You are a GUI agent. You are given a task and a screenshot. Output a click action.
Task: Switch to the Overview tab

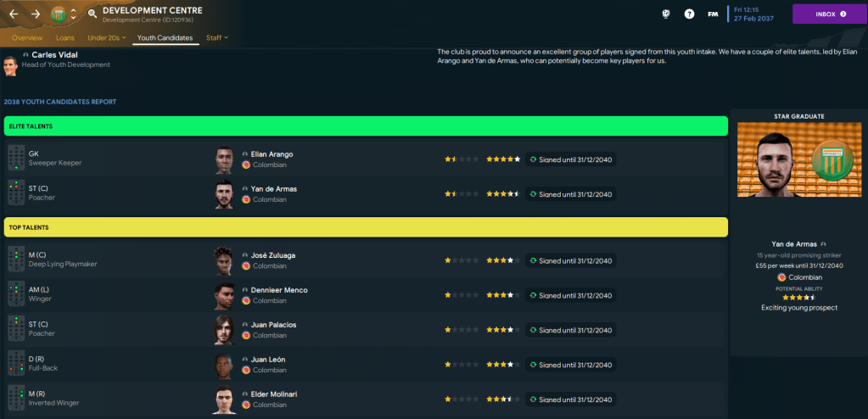27,38
